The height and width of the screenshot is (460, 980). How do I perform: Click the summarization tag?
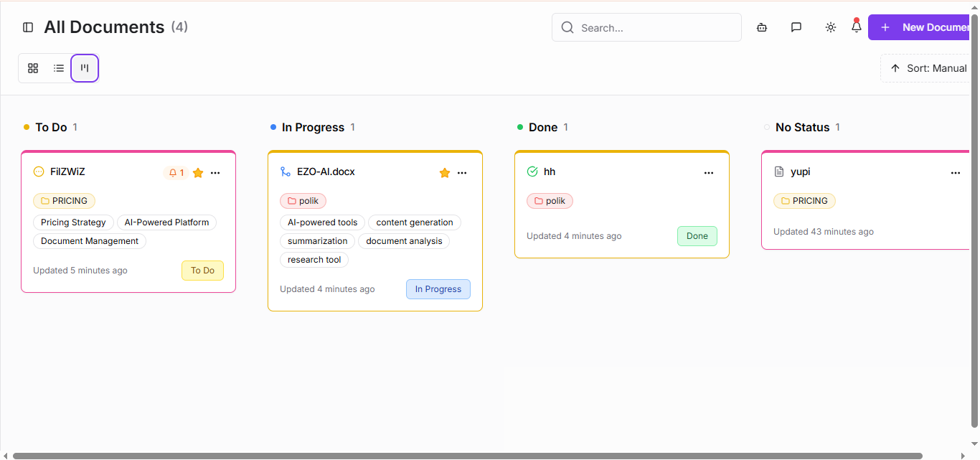click(x=317, y=241)
